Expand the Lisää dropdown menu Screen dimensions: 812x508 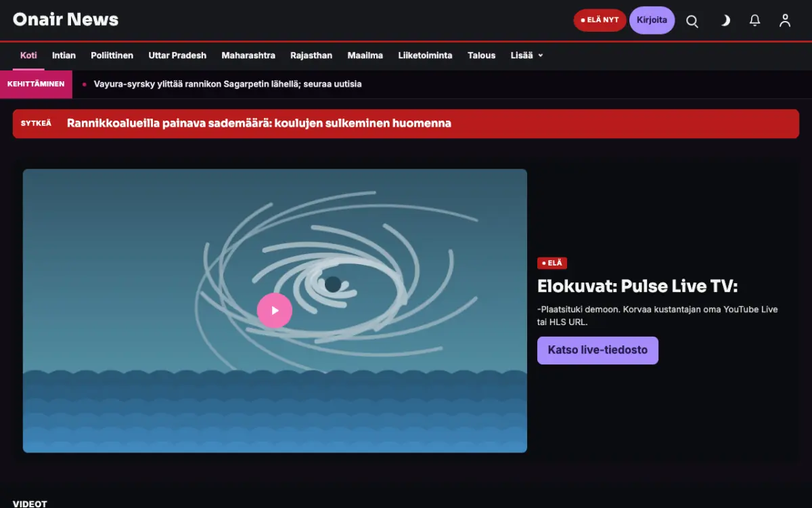click(x=526, y=56)
